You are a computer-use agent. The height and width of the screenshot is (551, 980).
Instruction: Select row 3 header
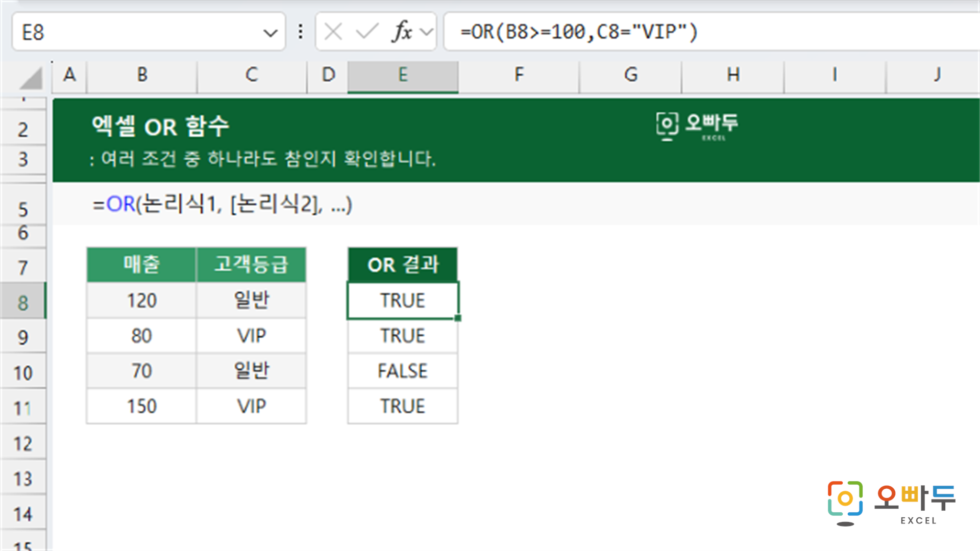point(23,160)
